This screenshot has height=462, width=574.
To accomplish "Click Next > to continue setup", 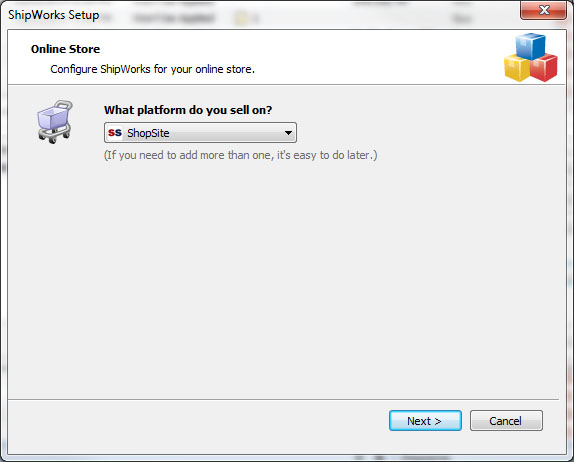I will pos(425,421).
